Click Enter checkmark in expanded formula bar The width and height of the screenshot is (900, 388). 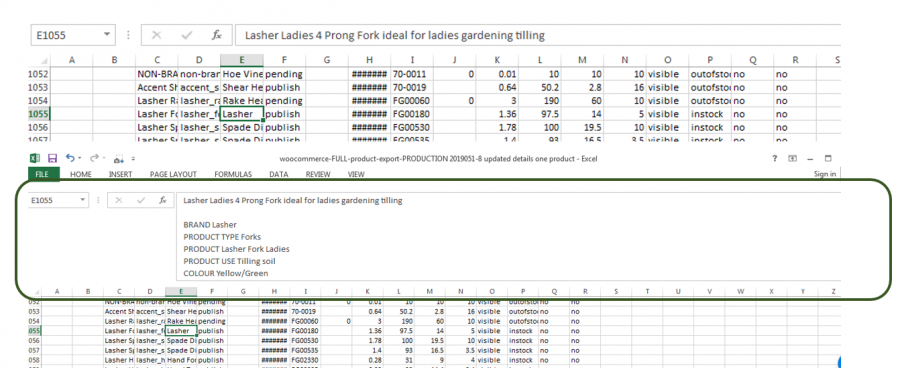click(141, 200)
